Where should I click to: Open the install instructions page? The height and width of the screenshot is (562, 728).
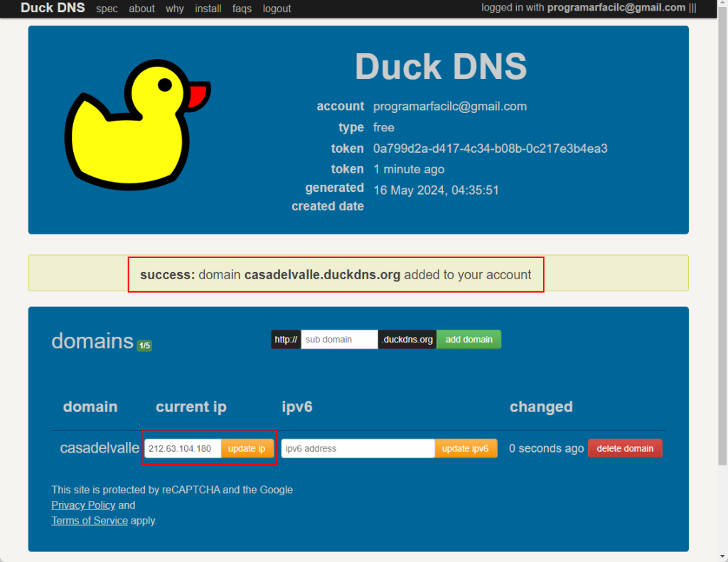(208, 9)
